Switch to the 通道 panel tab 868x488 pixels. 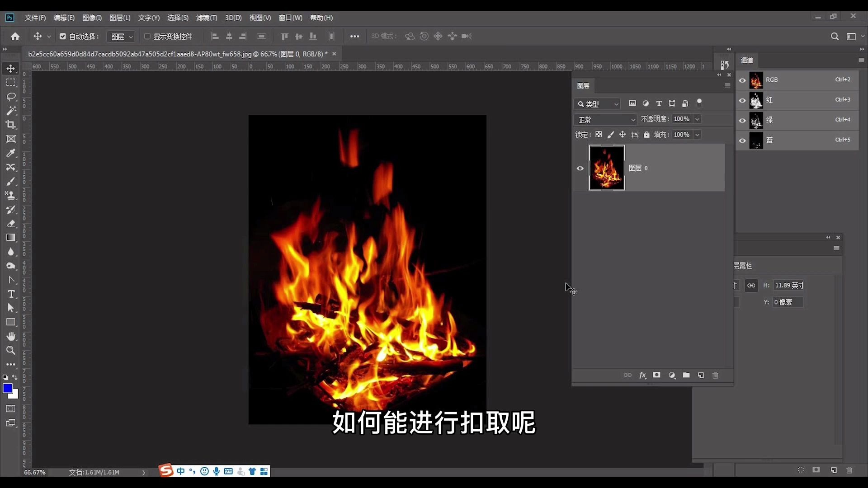pos(747,60)
